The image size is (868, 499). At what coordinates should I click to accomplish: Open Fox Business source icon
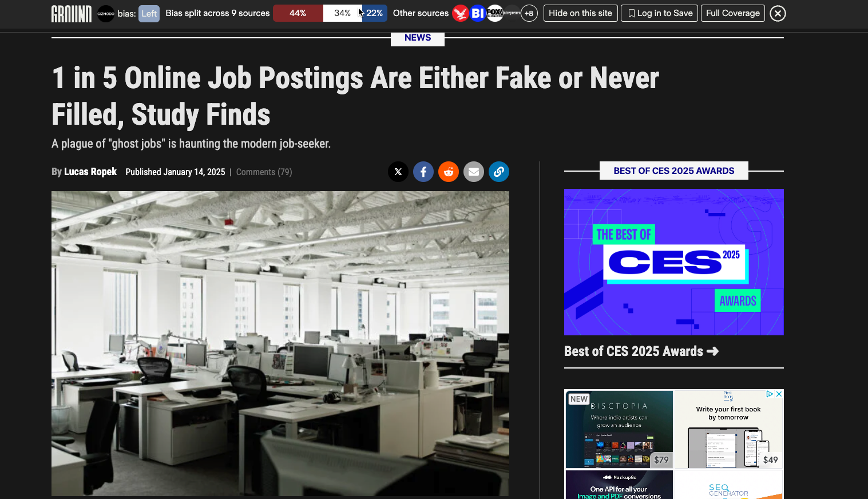(495, 13)
